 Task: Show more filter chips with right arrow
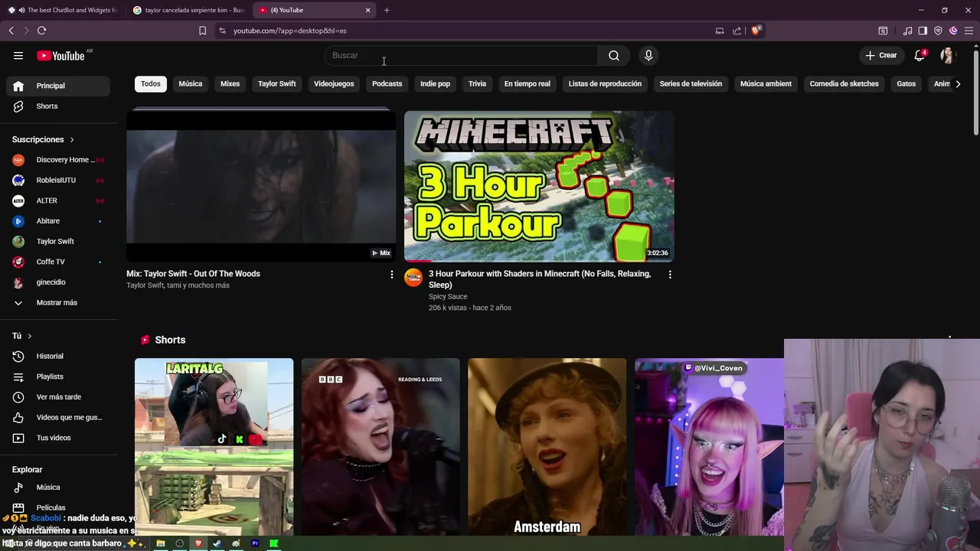click(958, 84)
